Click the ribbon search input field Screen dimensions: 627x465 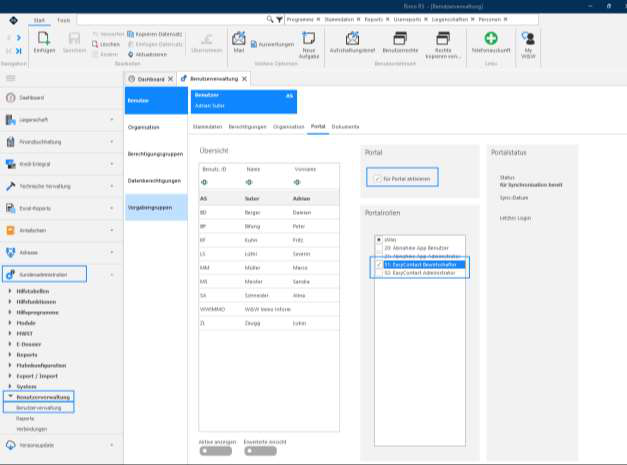point(172,19)
